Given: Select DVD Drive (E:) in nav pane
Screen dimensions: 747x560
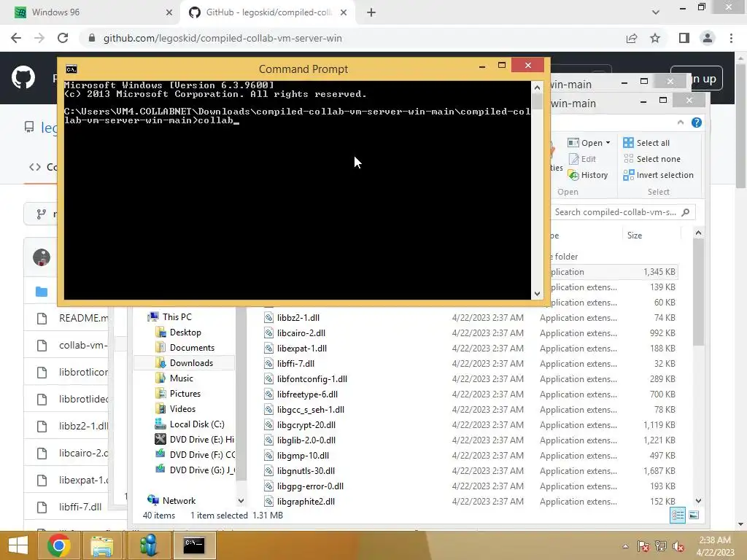Looking at the screenshot, I should click(x=201, y=439).
